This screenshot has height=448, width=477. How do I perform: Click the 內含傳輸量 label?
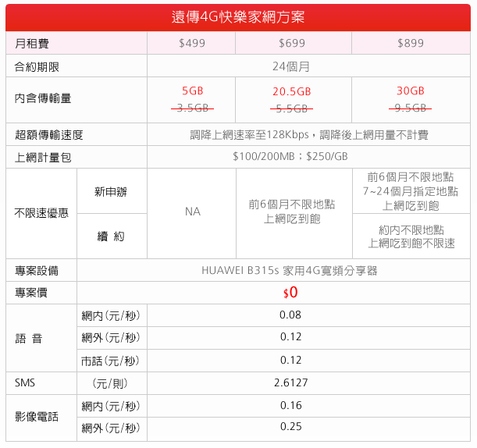(x=43, y=98)
